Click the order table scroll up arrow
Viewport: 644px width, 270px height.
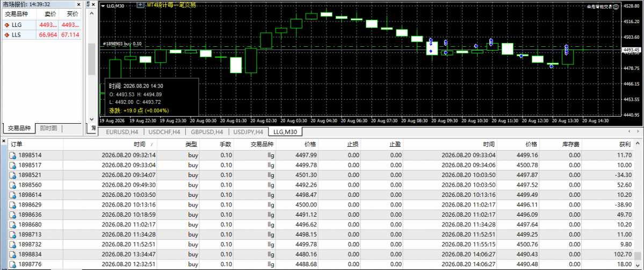point(638,143)
